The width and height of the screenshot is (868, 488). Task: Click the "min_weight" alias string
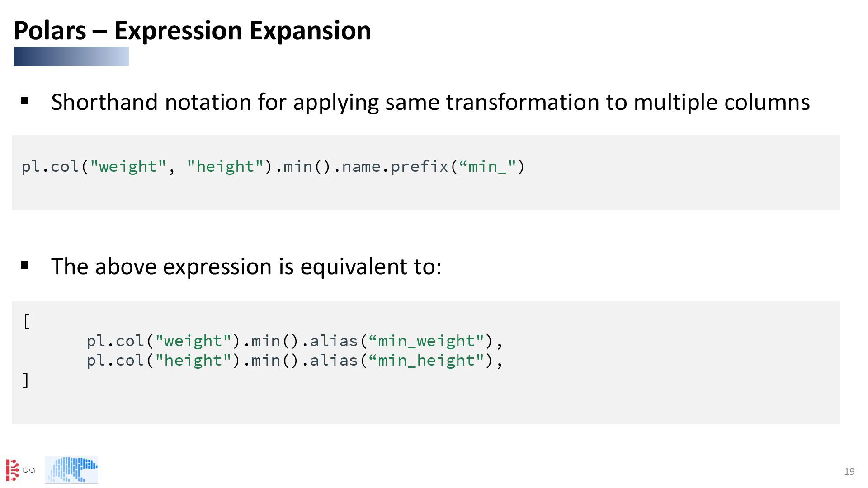pyautogui.click(x=427, y=341)
